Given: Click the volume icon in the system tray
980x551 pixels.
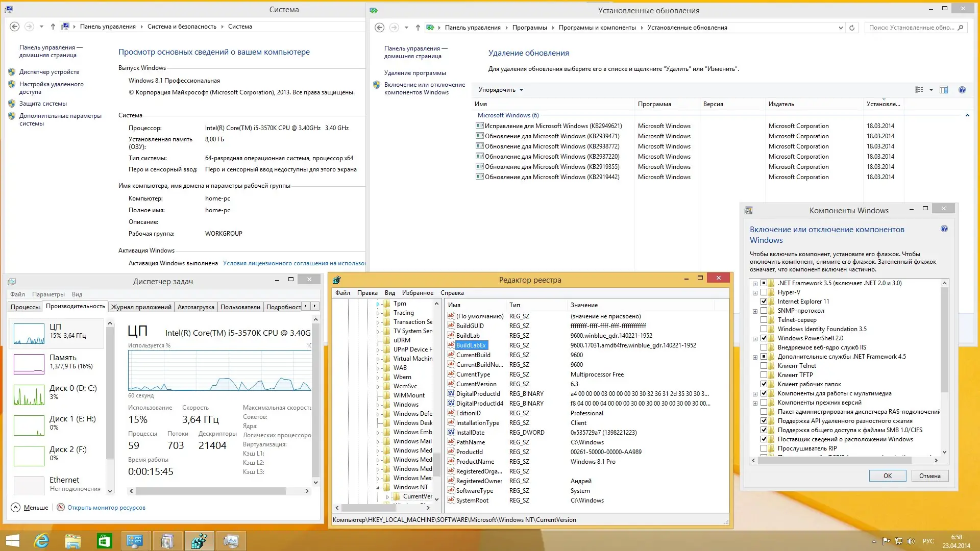Looking at the screenshot, I should [912, 541].
